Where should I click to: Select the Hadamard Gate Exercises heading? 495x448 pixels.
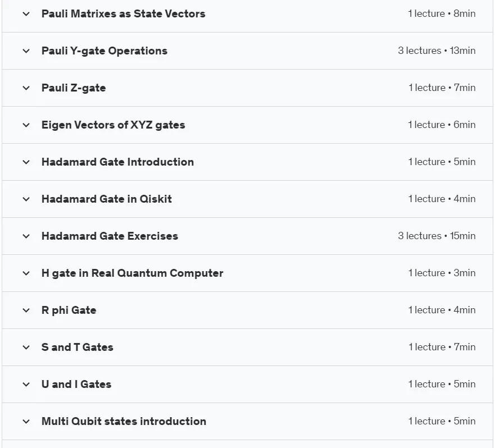110,236
